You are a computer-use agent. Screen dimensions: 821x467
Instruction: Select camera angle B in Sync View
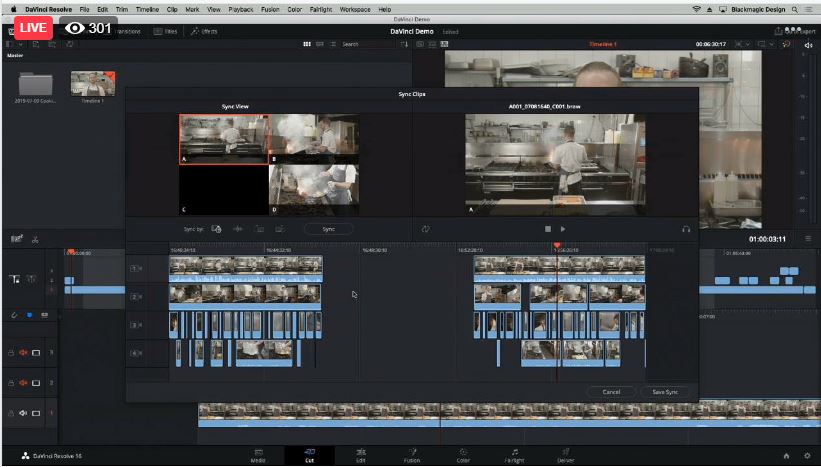coord(314,138)
